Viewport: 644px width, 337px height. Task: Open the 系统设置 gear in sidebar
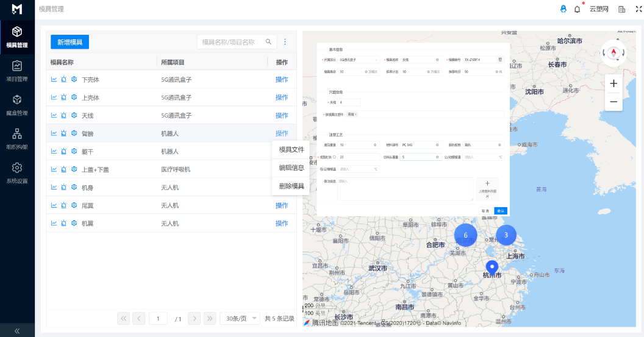[17, 172]
